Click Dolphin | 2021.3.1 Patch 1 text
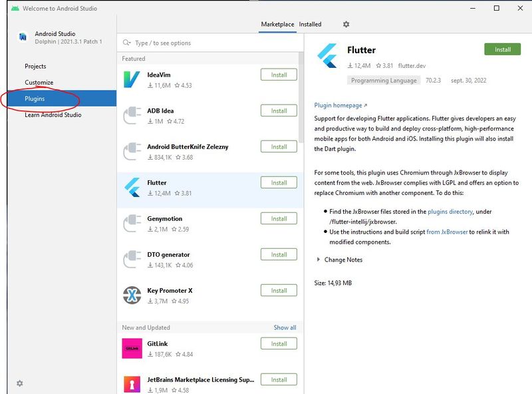 [x=68, y=41]
